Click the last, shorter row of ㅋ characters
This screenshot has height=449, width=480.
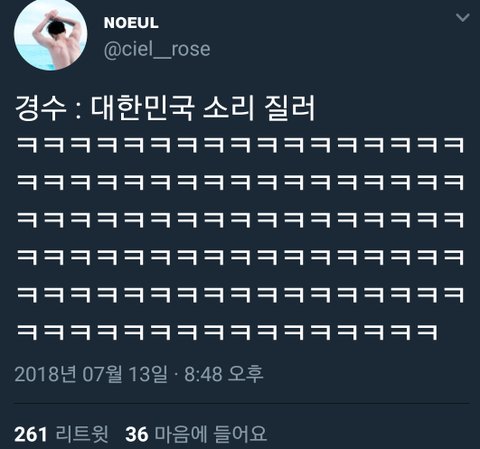click(x=227, y=332)
